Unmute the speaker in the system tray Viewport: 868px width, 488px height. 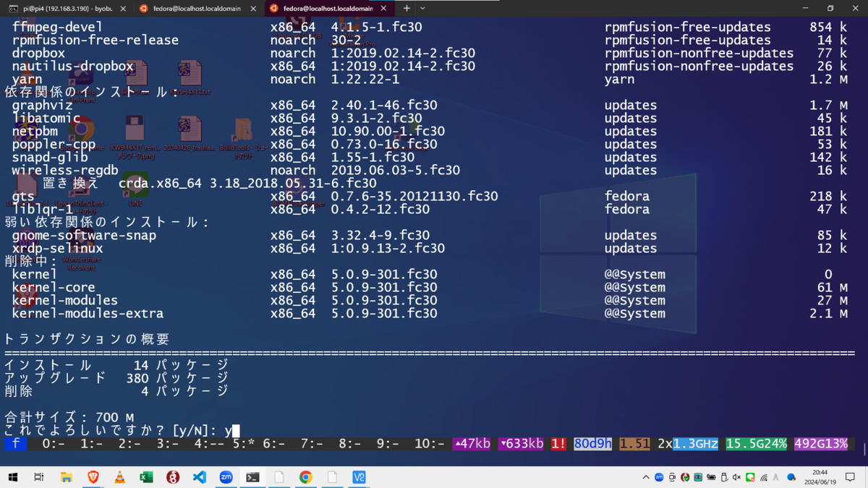pos(736,477)
